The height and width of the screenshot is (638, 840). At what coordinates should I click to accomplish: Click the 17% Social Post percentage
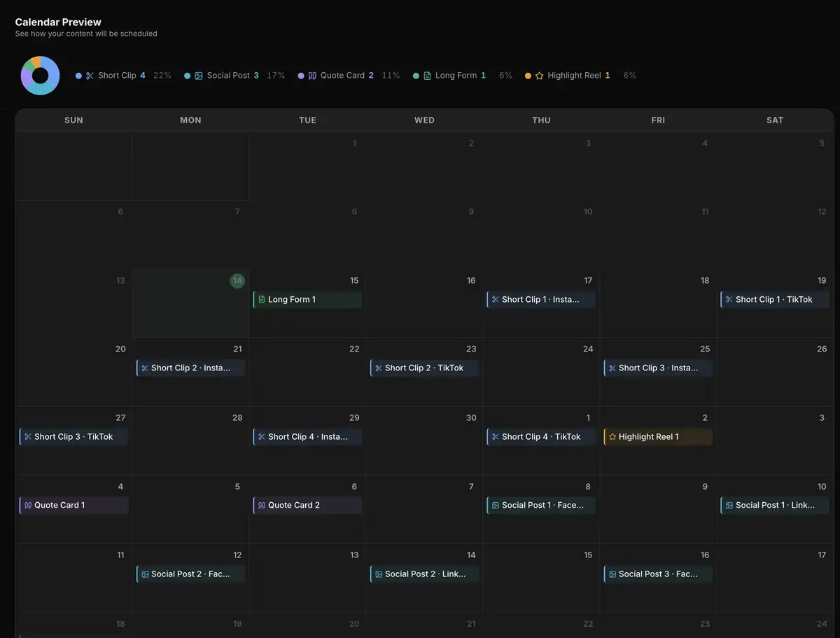[276, 76]
